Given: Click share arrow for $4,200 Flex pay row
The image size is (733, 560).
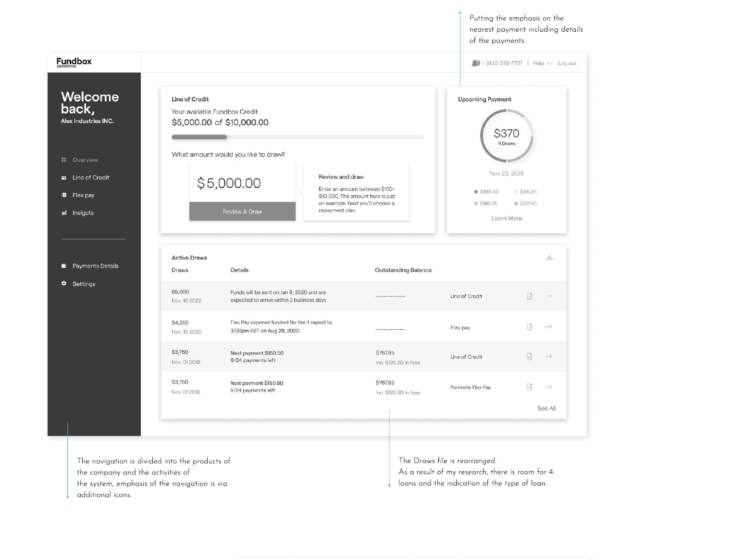Looking at the screenshot, I should 549,327.
